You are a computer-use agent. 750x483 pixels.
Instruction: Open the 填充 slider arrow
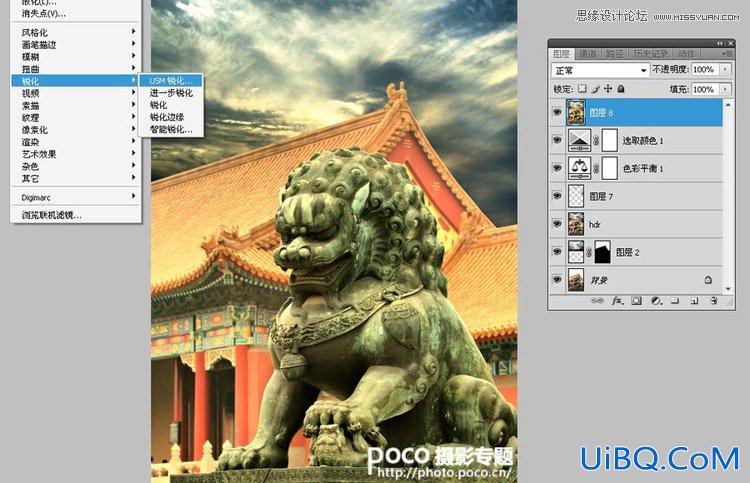726,89
